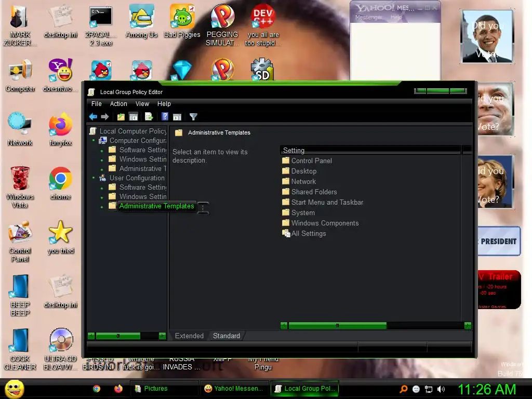
Task: Click the 11:26 AM taskbar clock
Action: pyautogui.click(x=487, y=389)
